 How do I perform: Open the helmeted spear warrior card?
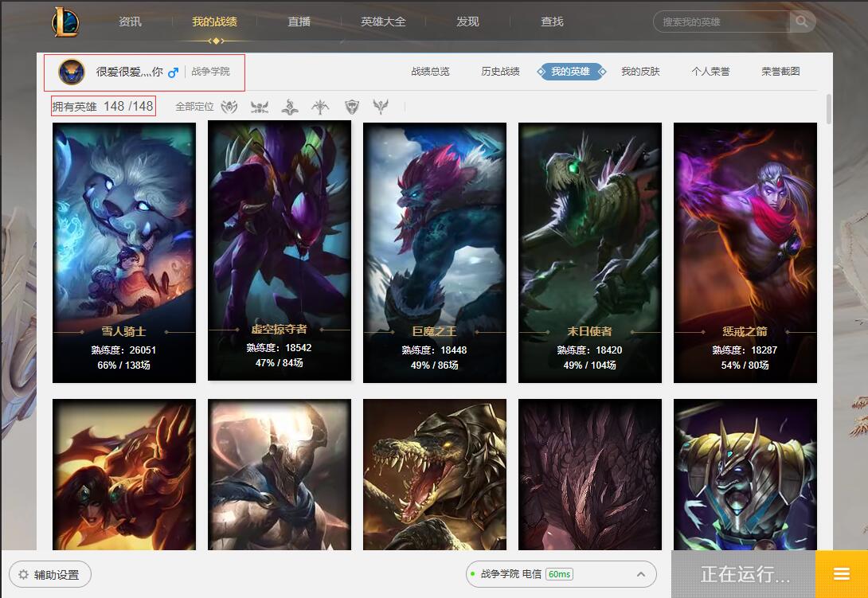280,475
